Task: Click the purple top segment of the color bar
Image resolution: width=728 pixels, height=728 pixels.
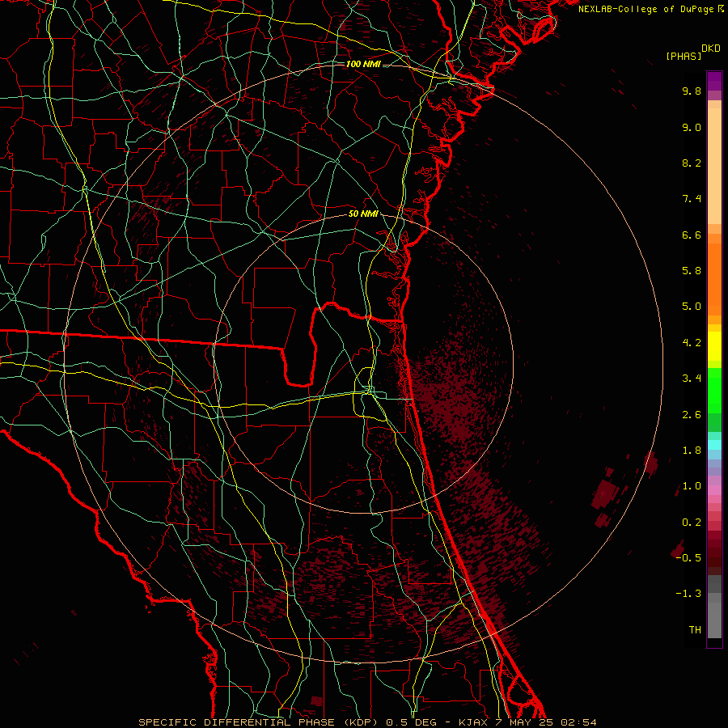Action: coord(714,81)
